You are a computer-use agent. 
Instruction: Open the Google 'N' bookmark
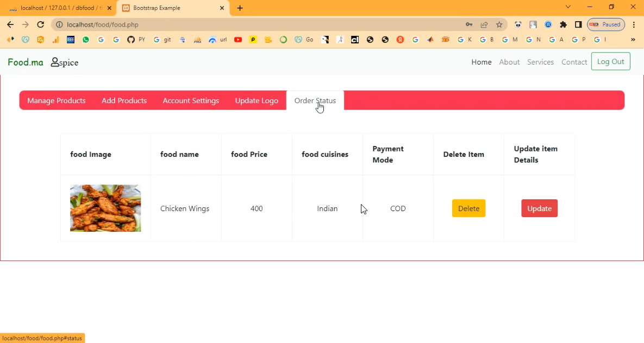point(533,40)
